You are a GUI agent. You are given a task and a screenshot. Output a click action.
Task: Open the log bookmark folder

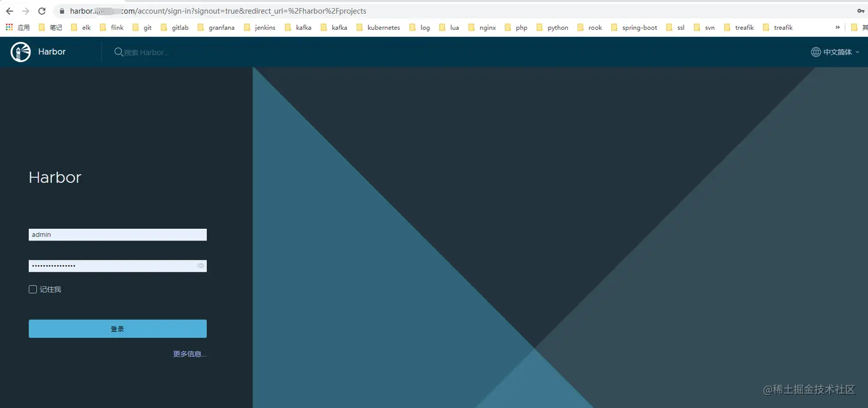tap(419, 28)
